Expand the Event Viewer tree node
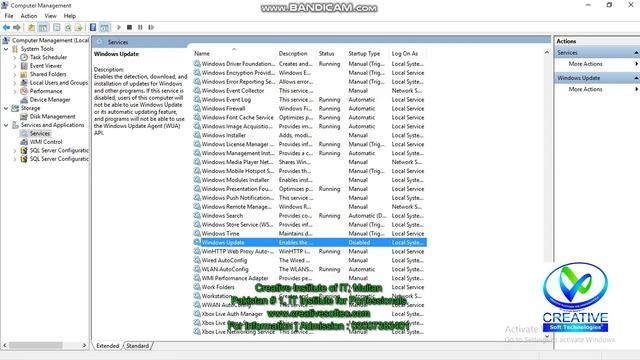This screenshot has width=640, height=360. click(15, 66)
